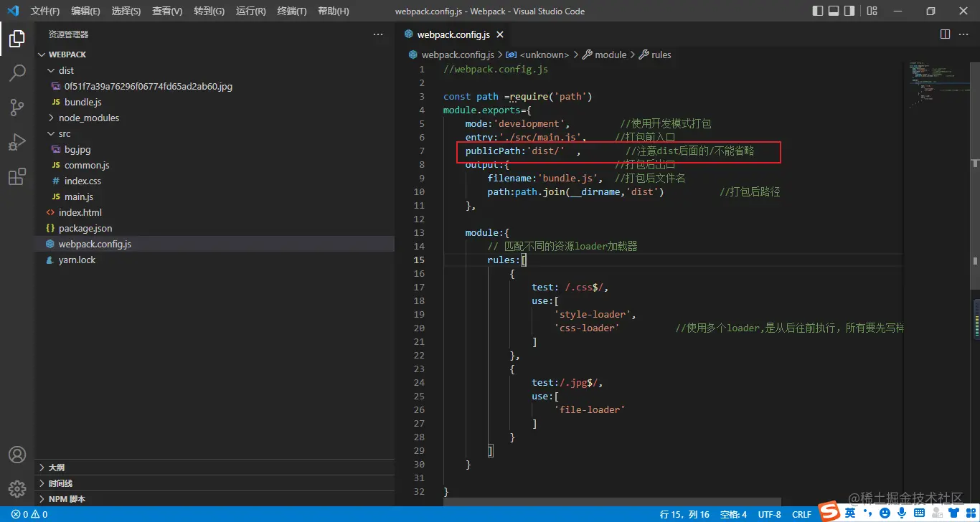The width and height of the screenshot is (980, 522).
Task: Open the Manage gear icon
Action: pos(17,489)
